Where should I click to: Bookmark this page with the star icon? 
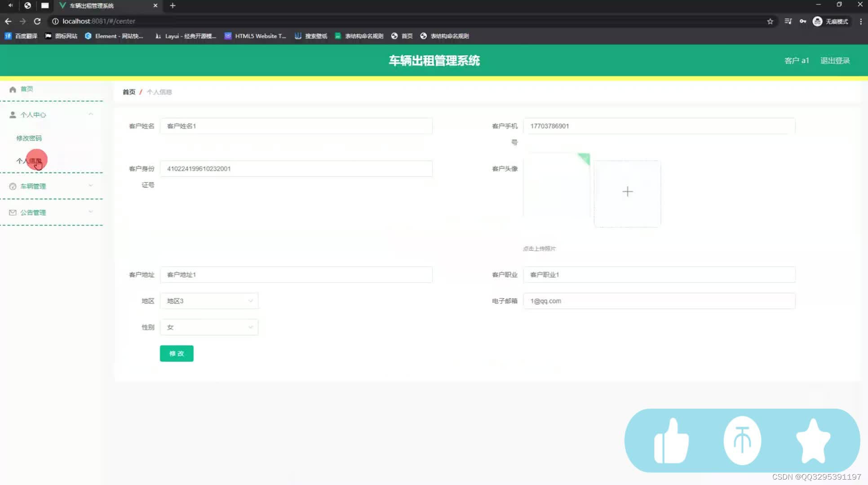coord(770,21)
